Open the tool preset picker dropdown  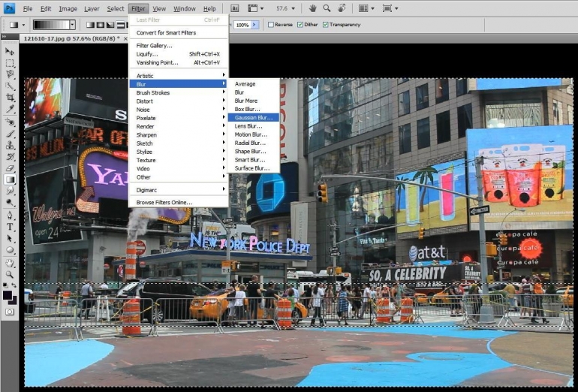coord(23,25)
